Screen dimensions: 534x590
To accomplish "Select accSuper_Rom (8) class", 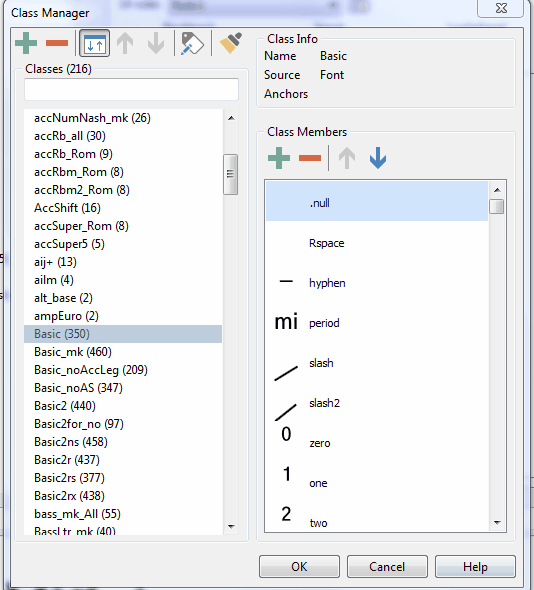I will (123, 226).
